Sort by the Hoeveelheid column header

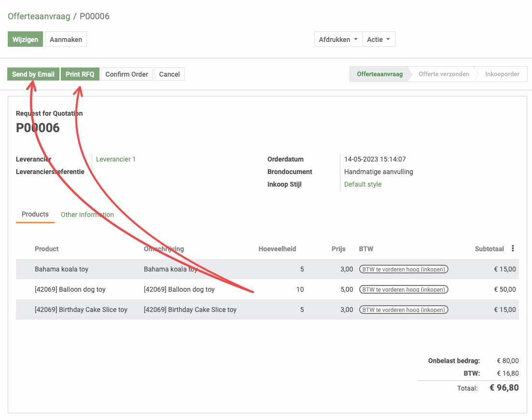pyautogui.click(x=277, y=249)
